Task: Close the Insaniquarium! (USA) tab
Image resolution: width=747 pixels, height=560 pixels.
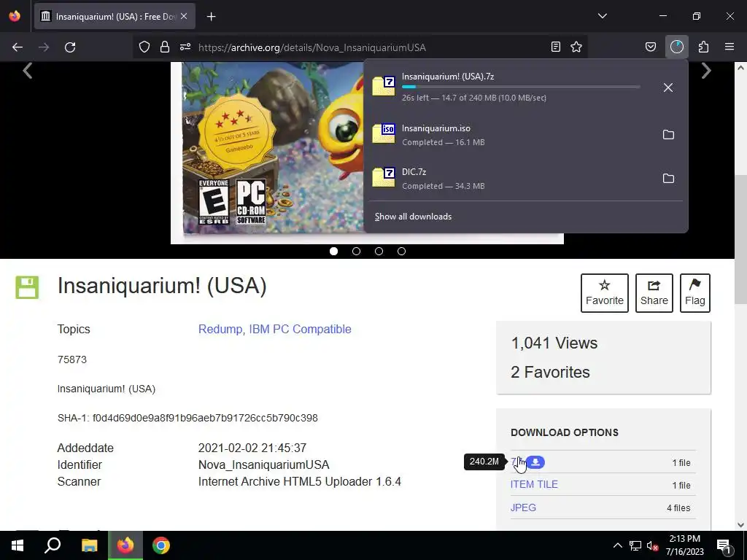Action: pos(184,16)
